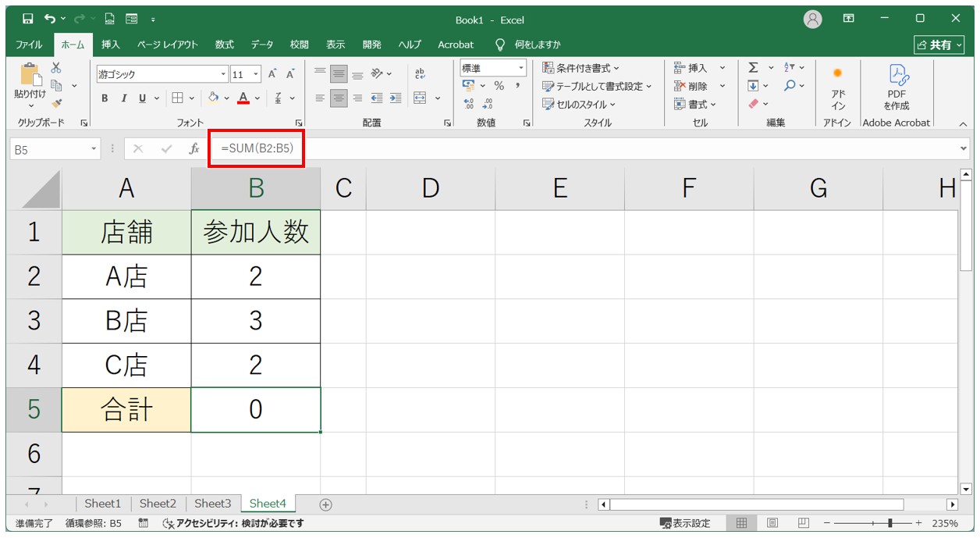Click the Clear eraser icon

(x=753, y=103)
